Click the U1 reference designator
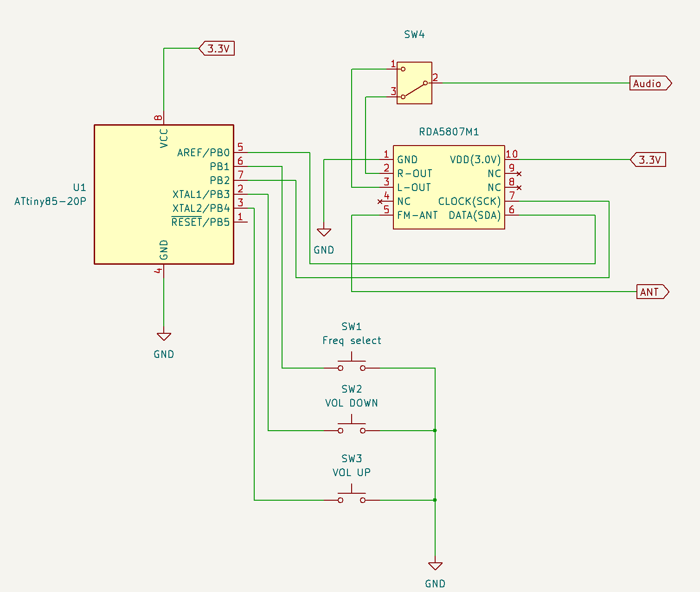Screen dimensions: 700x592 pyautogui.click(x=80, y=187)
